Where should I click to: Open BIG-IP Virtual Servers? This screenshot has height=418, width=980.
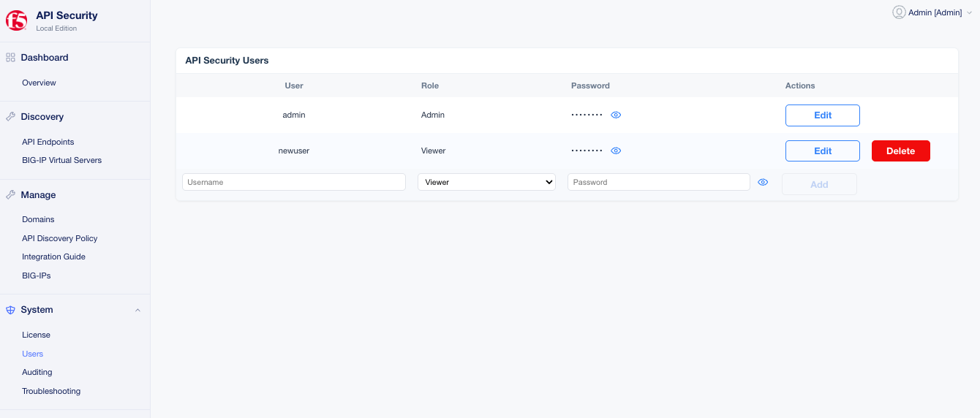coord(62,161)
